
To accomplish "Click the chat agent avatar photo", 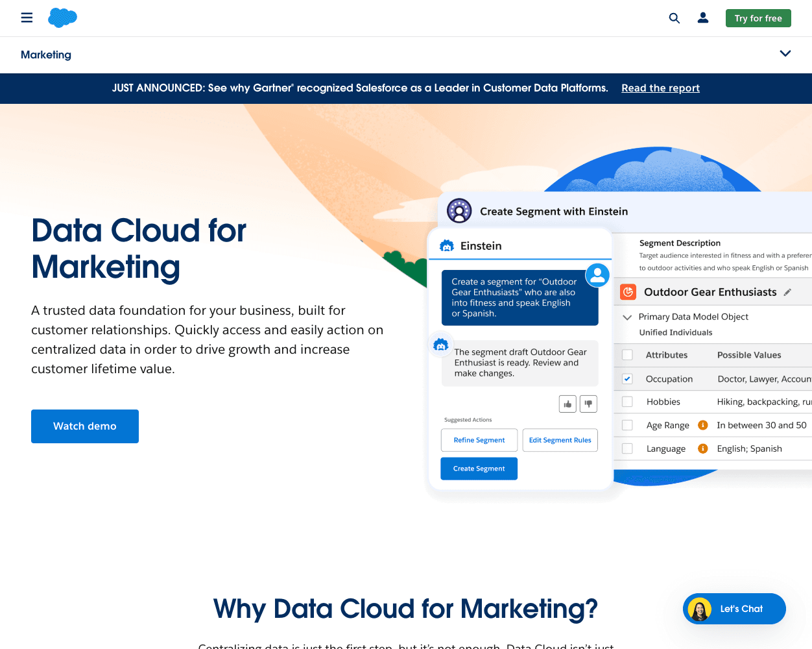I will [700, 609].
